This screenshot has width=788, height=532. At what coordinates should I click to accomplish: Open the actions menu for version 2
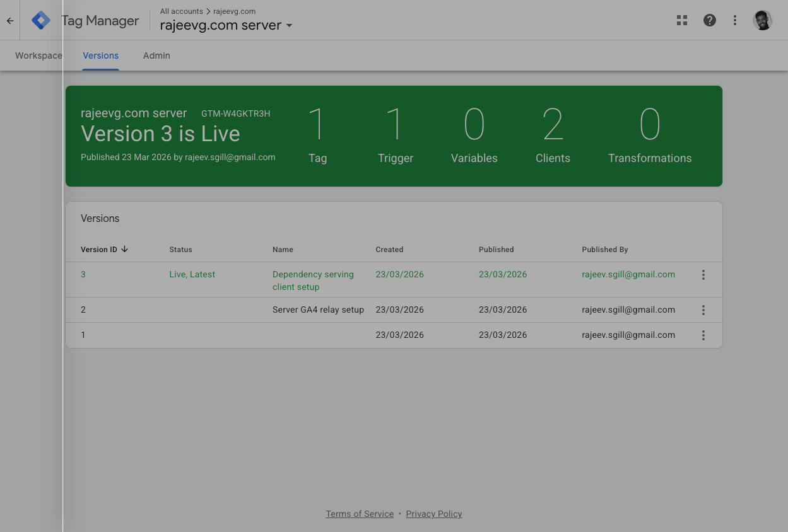tap(703, 309)
